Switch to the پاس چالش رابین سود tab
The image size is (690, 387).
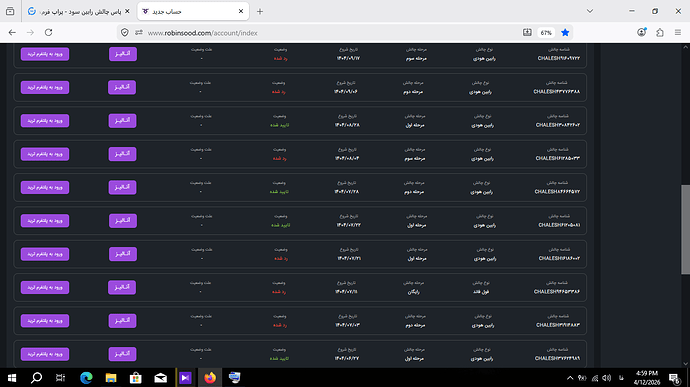pyautogui.click(x=79, y=11)
